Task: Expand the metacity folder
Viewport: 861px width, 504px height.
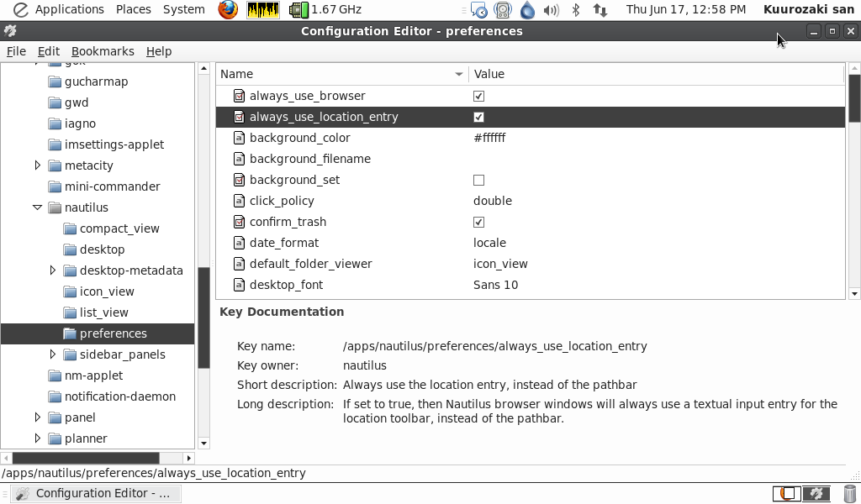Action: (37, 165)
